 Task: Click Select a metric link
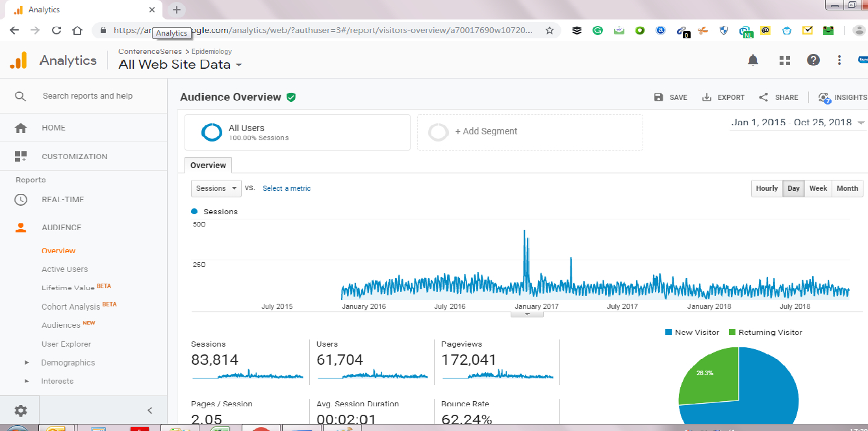(287, 188)
